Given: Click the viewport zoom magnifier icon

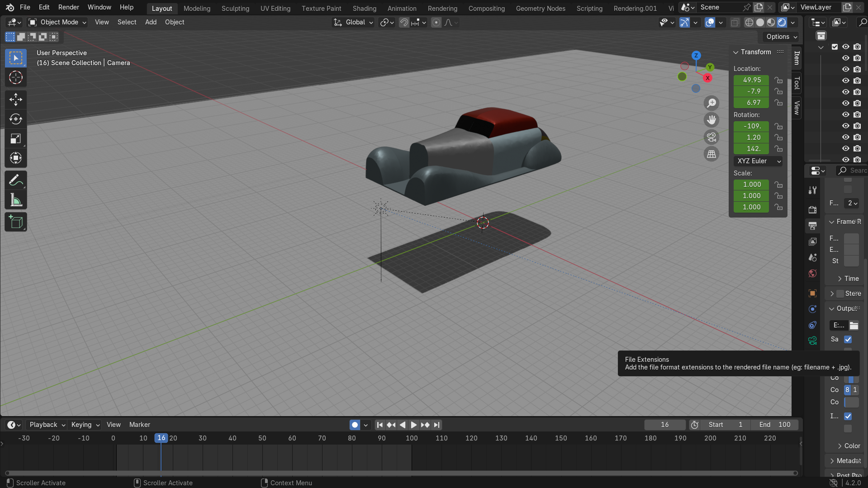Looking at the screenshot, I should click(x=711, y=103).
